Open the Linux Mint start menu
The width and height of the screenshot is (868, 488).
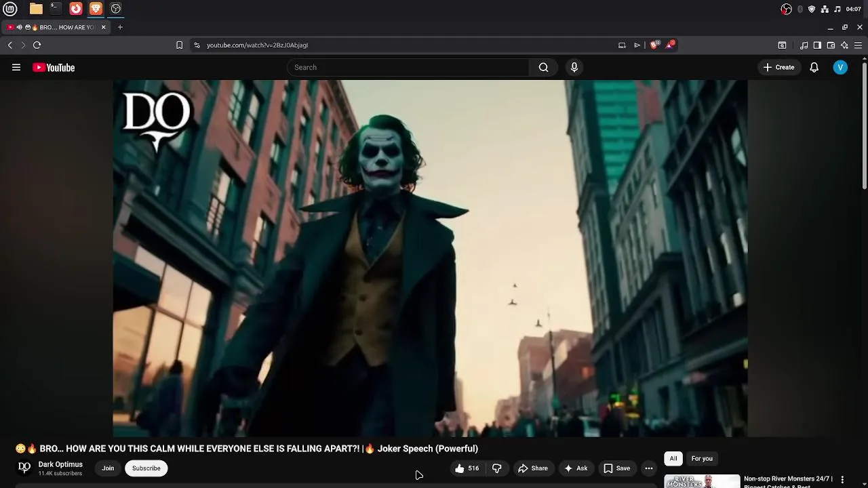pos(10,9)
